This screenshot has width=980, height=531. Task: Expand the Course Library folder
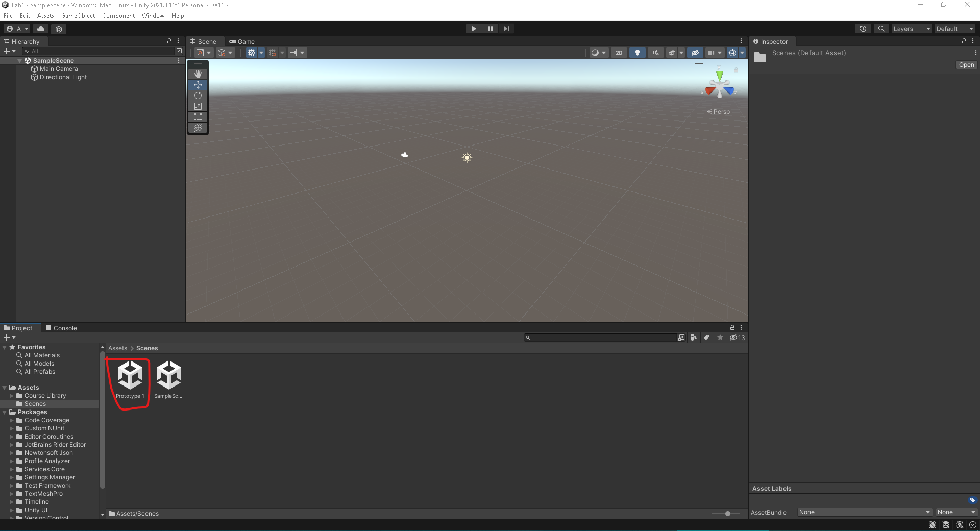pos(12,396)
